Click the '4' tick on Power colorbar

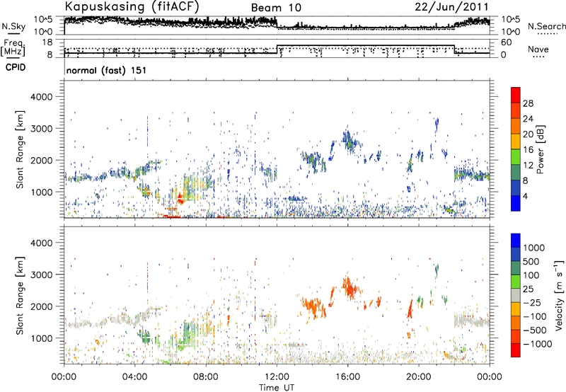[525, 196]
